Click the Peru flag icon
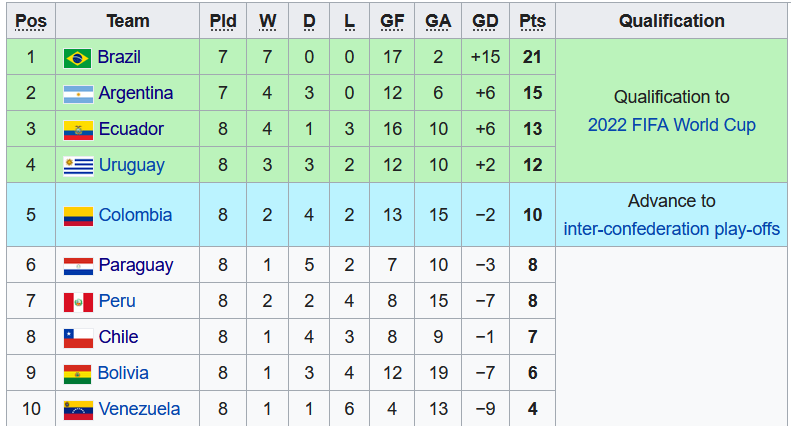Screen dimensions: 791x427 click(78, 302)
